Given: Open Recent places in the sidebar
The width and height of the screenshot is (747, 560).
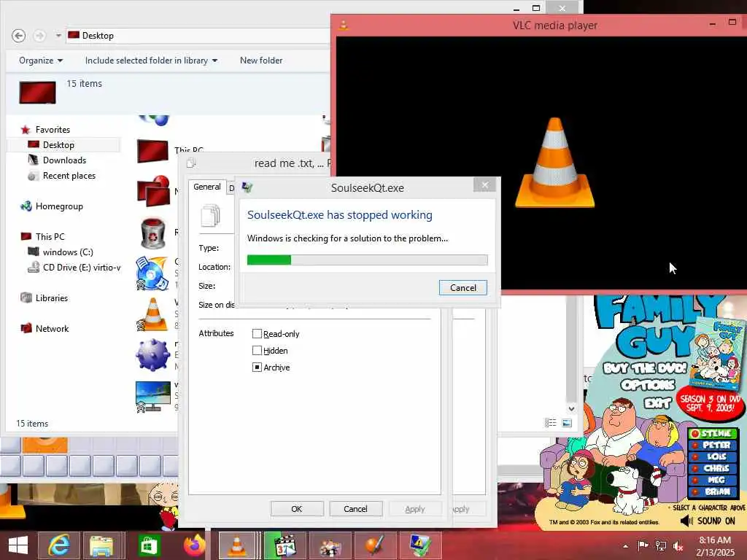Looking at the screenshot, I should tap(69, 176).
